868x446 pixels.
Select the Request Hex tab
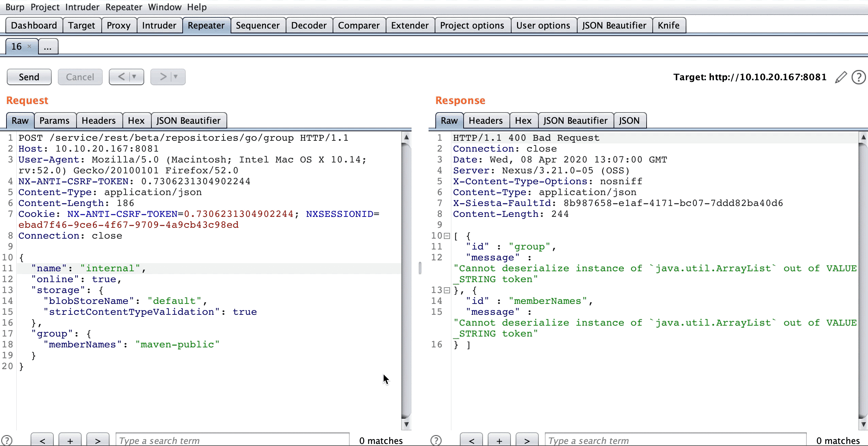tap(136, 121)
